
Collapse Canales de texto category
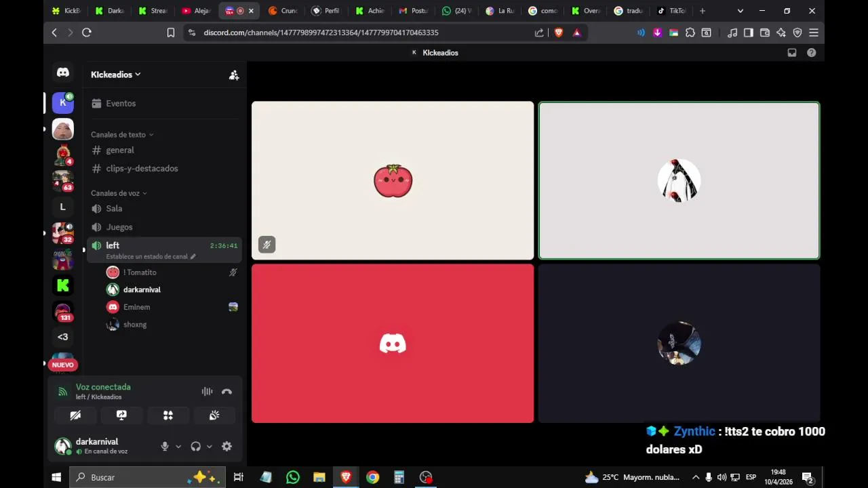click(122, 135)
